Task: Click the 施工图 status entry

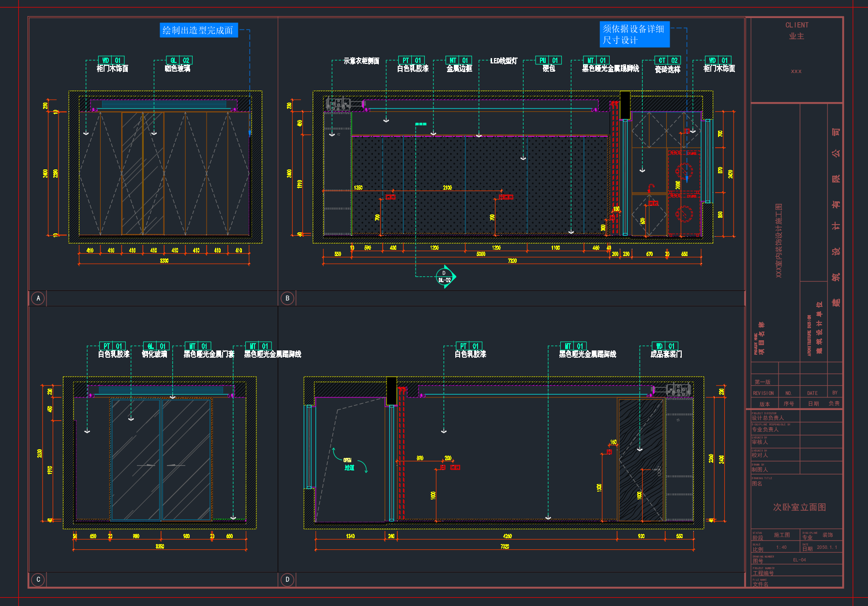Action: [782, 535]
